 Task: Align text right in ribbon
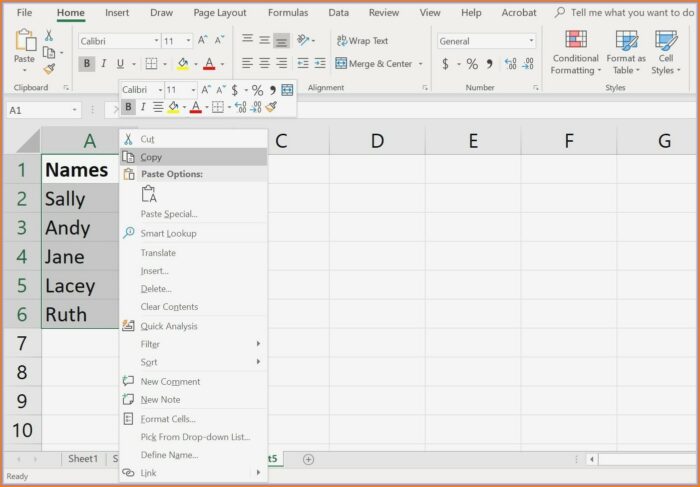[x=281, y=63]
